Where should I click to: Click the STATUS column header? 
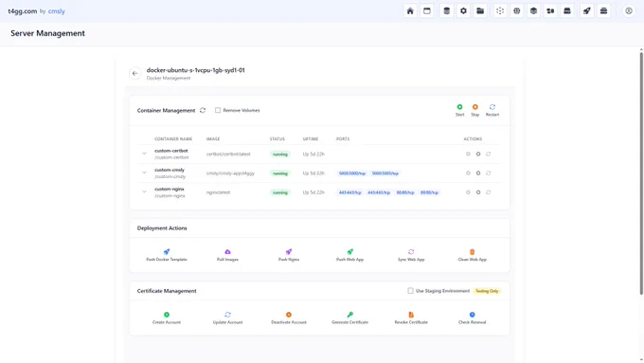(277, 139)
